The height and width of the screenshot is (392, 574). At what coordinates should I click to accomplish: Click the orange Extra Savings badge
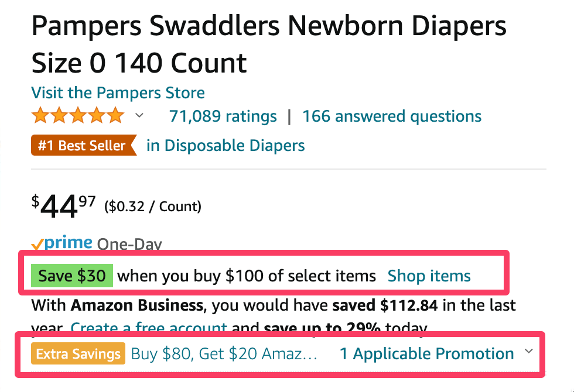point(77,353)
